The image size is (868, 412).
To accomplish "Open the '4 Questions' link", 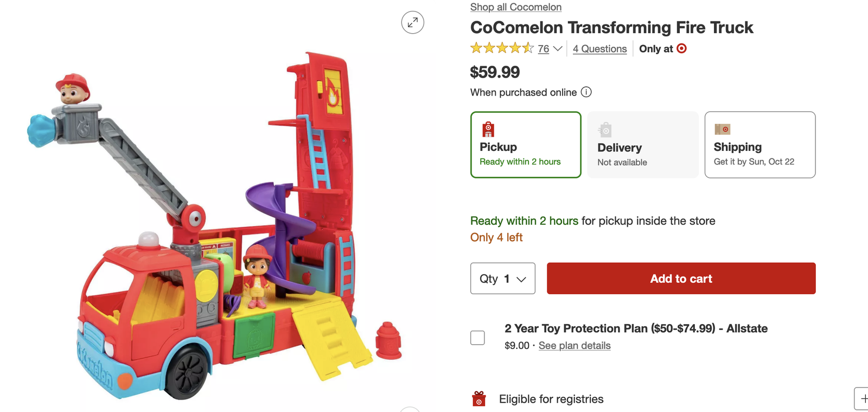I will [599, 49].
